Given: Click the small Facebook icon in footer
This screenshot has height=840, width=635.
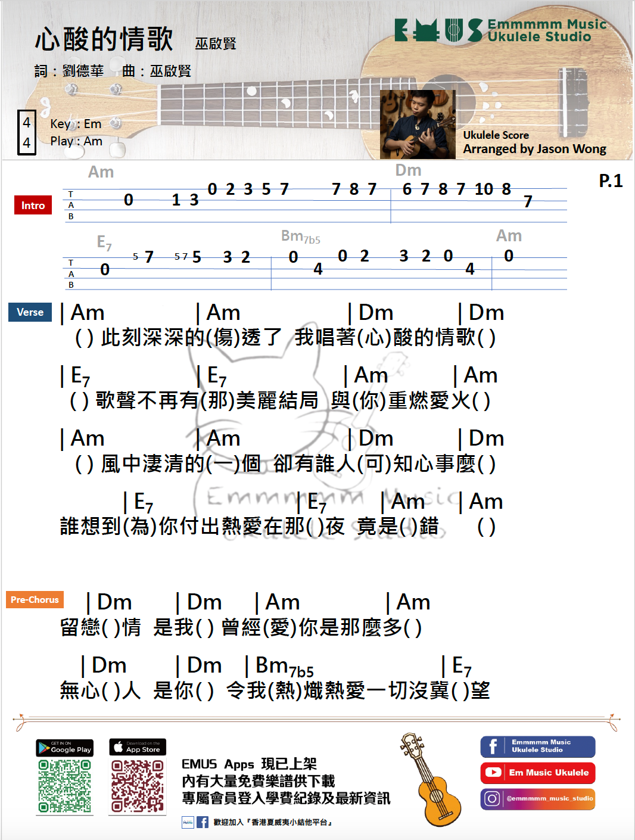Looking at the screenshot, I should point(203,822).
